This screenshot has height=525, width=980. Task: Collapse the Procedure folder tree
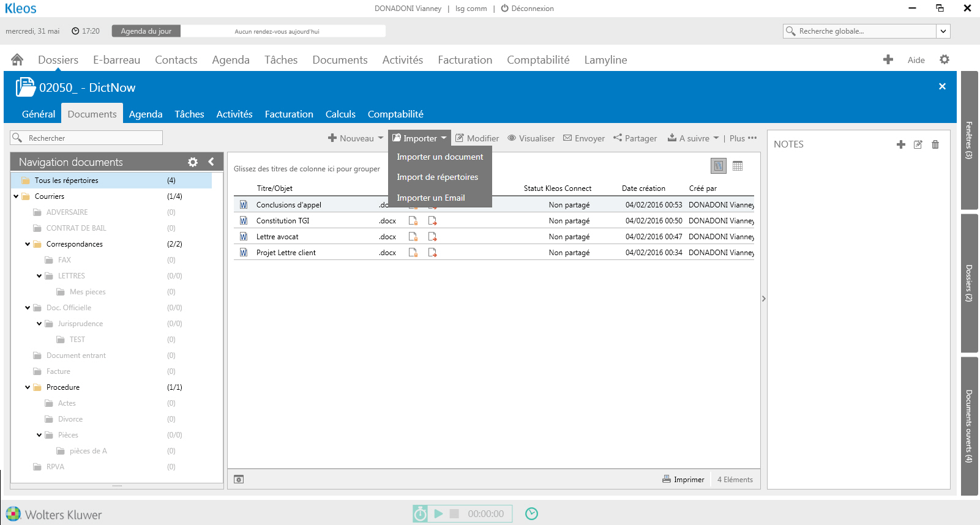[28, 387]
